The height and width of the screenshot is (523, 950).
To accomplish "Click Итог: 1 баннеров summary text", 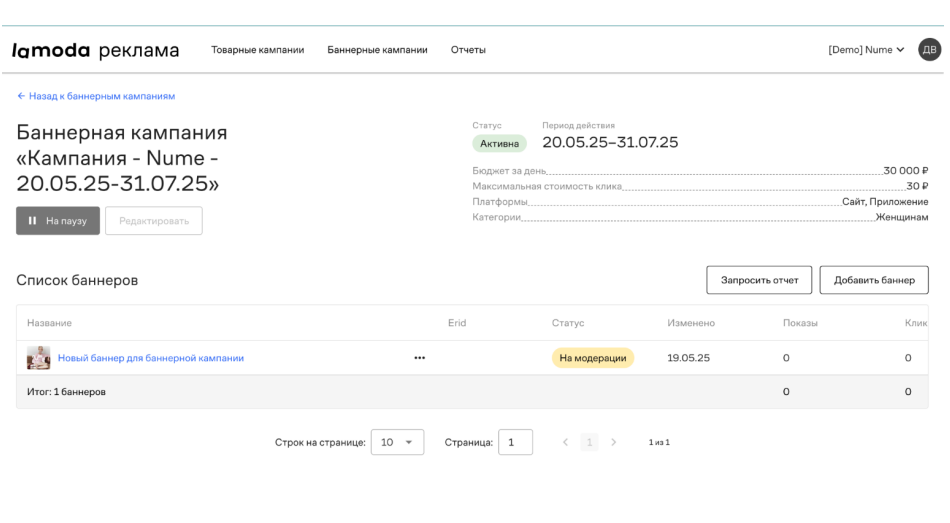I will pyautogui.click(x=66, y=391).
